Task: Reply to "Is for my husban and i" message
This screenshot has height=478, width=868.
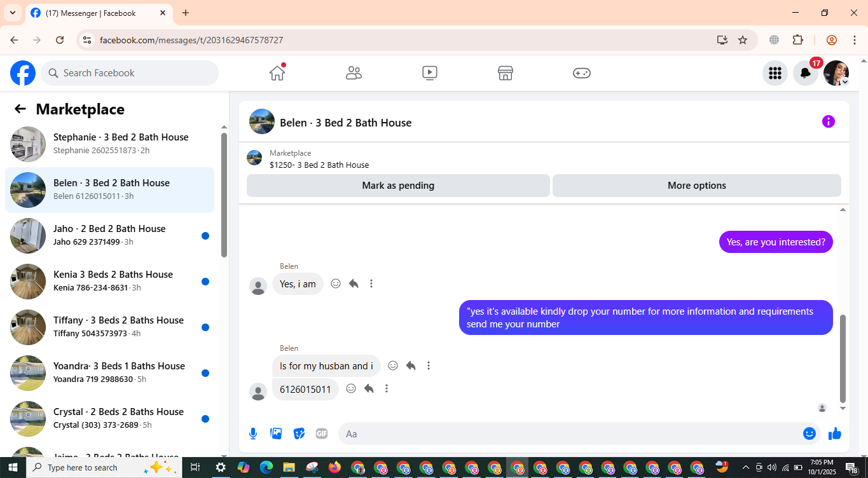Action: tap(411, 365)
